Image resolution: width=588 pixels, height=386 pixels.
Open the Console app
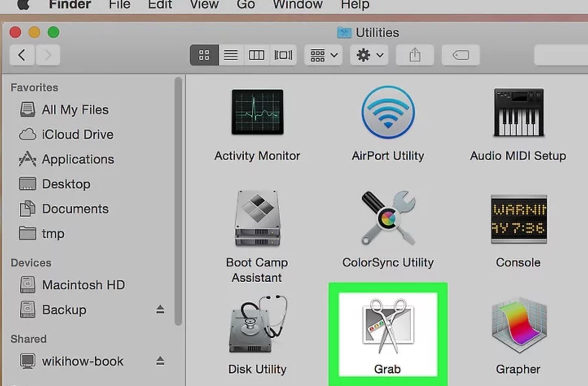[518, 218]
